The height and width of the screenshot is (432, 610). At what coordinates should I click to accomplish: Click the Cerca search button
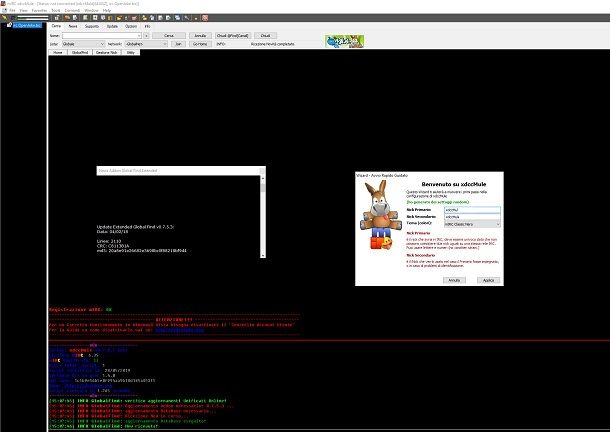point(169,35)
